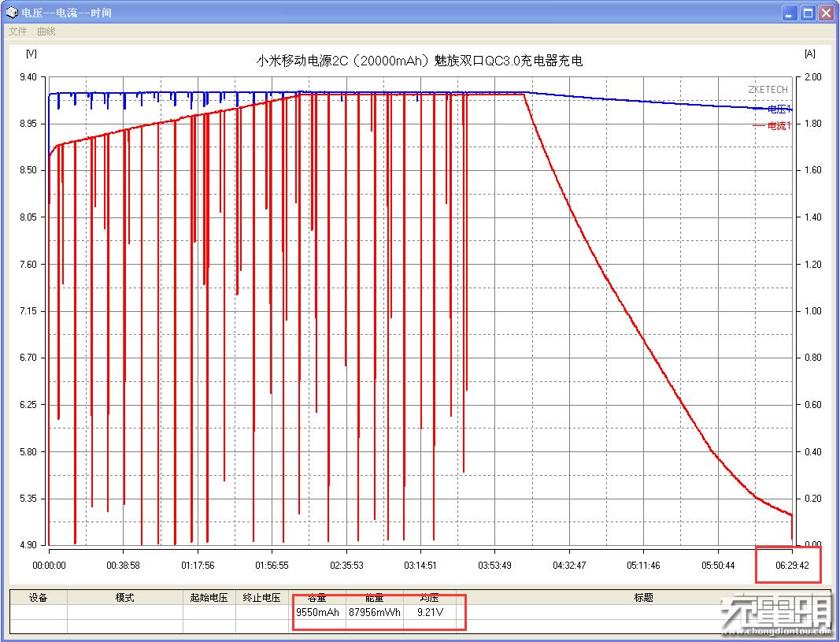Click the 00:38:58 time axis label
This screenshot has height=642, width=840.
coord(123,566)
